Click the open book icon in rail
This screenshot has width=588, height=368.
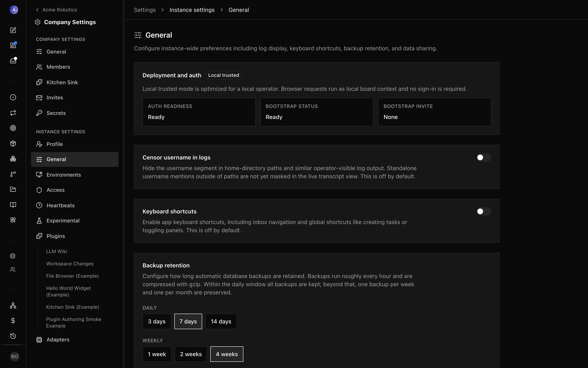(13, 205)
